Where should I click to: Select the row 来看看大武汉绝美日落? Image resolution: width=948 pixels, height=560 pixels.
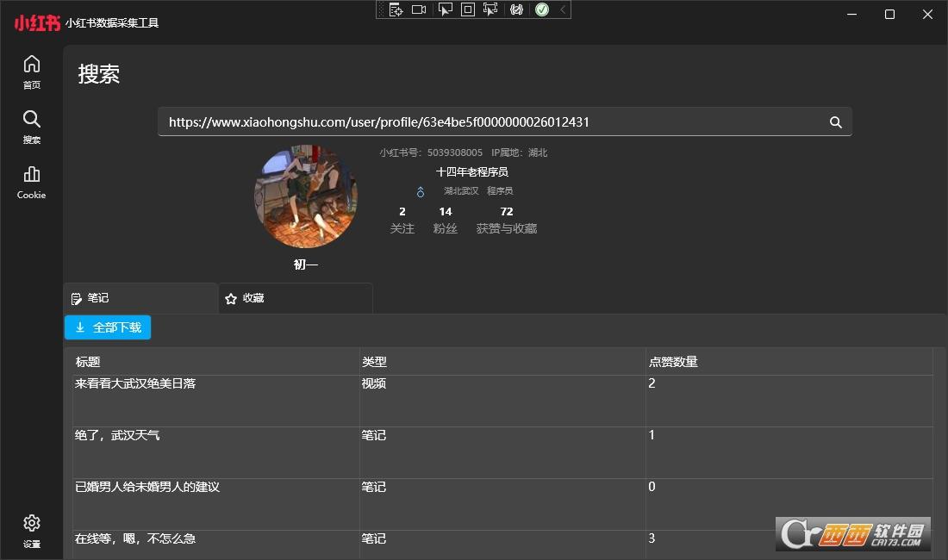502,401
